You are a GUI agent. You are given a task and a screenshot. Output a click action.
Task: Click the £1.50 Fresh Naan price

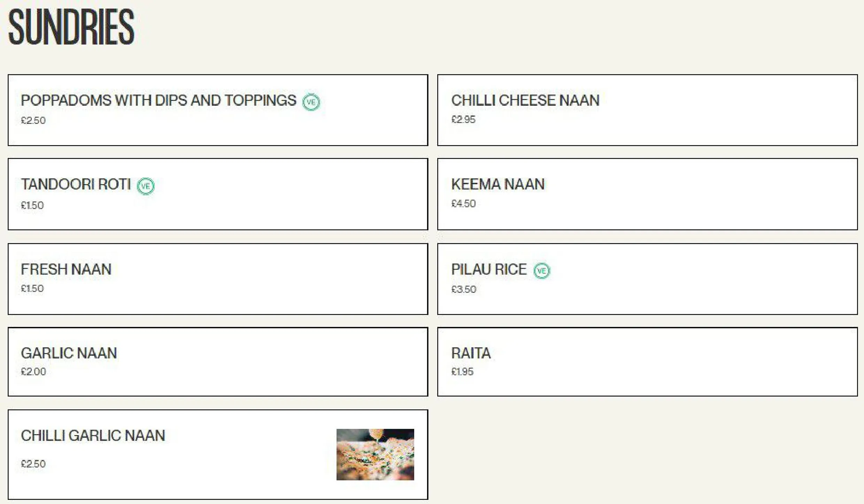tap(32, 289)
